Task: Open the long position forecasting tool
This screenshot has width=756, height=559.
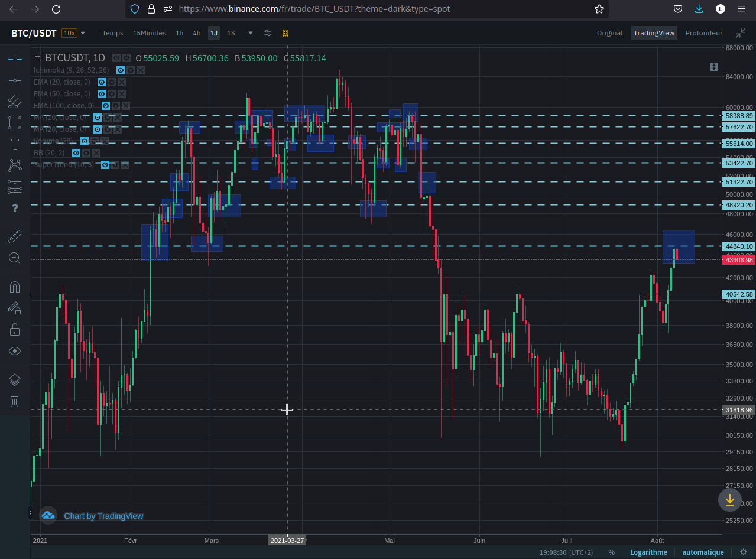Action: [x=15, y=187]
